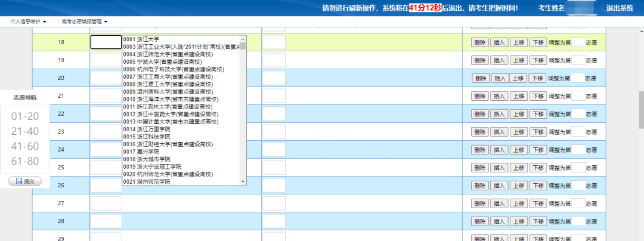Jump to 志愿 01-20 in navigation
The height and width of the screenshot is (241, 644).
[x=24, y=116]
